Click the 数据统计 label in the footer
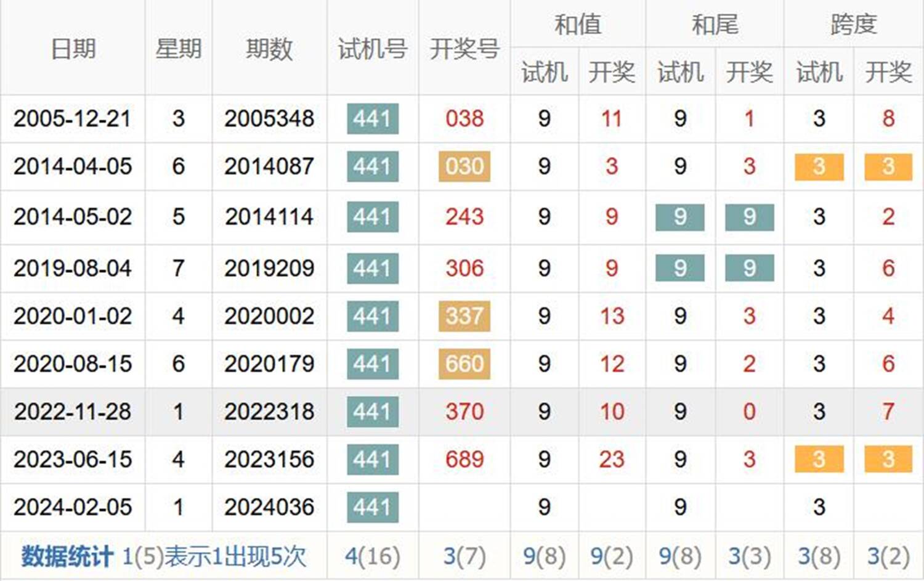 coord(67,556)
